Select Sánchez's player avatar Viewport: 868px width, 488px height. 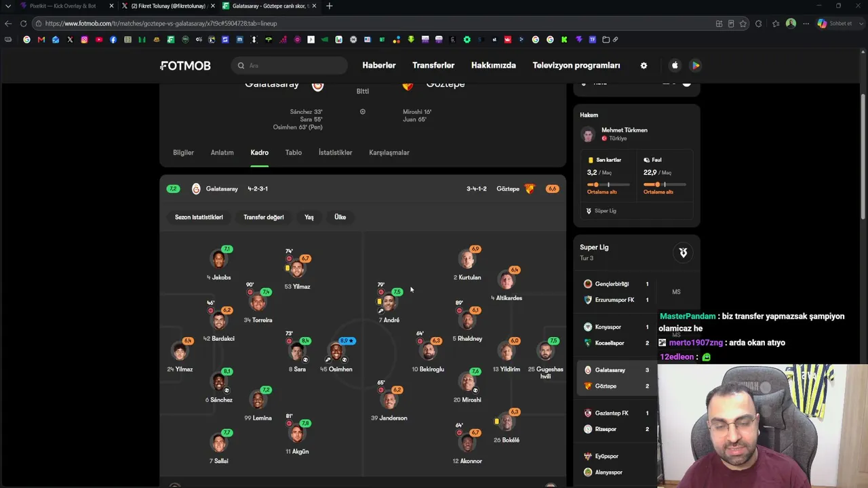point(218,383)
